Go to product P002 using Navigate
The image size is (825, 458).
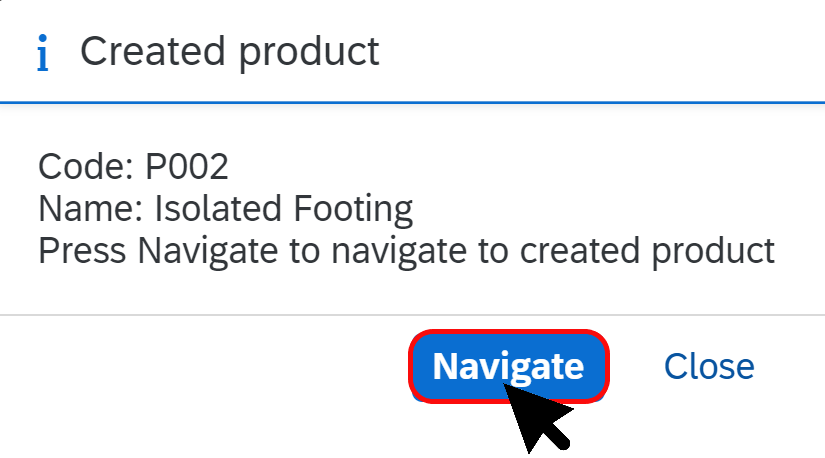[508, 366]
